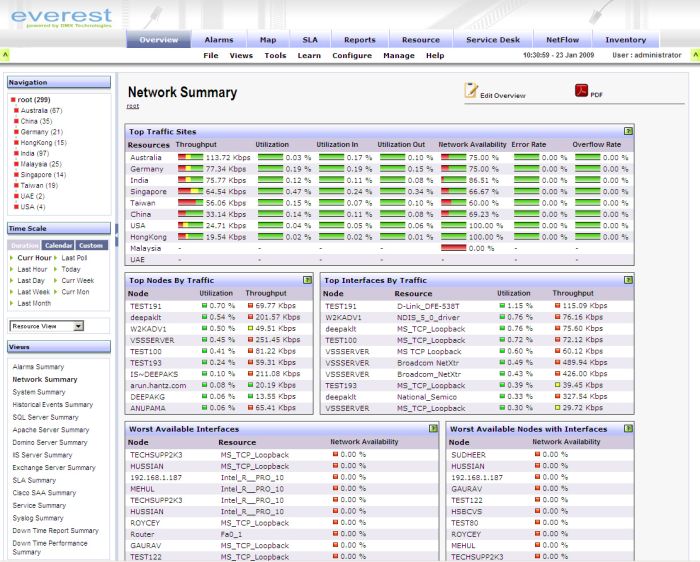This screenshot has height=562, width=700.
Task: Open the Manage menu
Action: pyautogui.click(x=399, y=55)
